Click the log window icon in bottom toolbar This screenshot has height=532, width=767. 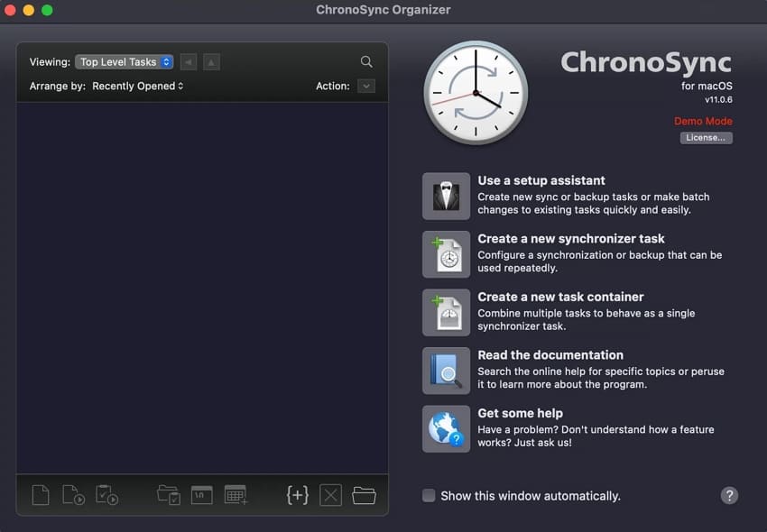pos(201,495)
